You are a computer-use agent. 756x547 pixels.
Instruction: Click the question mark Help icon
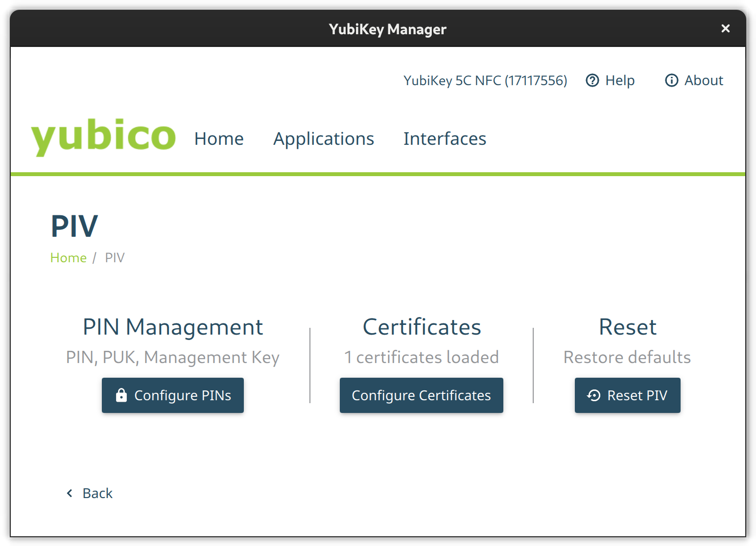tap(592, 80)
